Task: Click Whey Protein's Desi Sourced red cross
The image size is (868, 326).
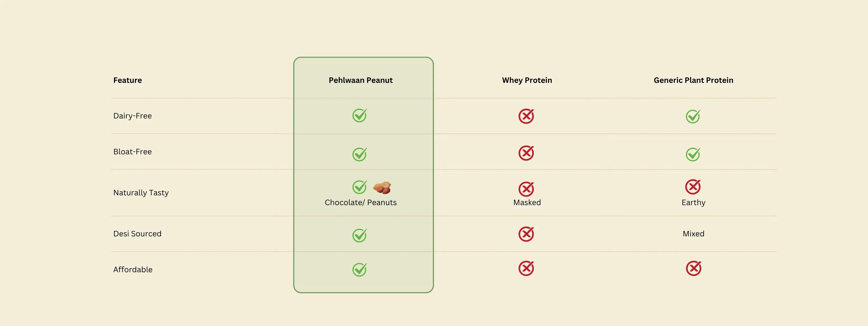Action: tap(526, 234)
